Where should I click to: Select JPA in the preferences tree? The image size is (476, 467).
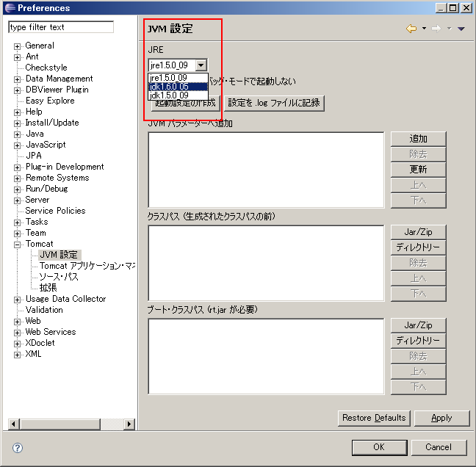pos(34,156)
